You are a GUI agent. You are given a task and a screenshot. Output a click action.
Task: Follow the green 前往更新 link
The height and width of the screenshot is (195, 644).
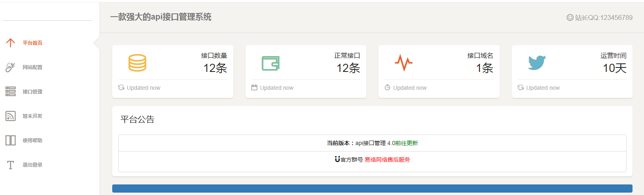click(x=407, y=143)
